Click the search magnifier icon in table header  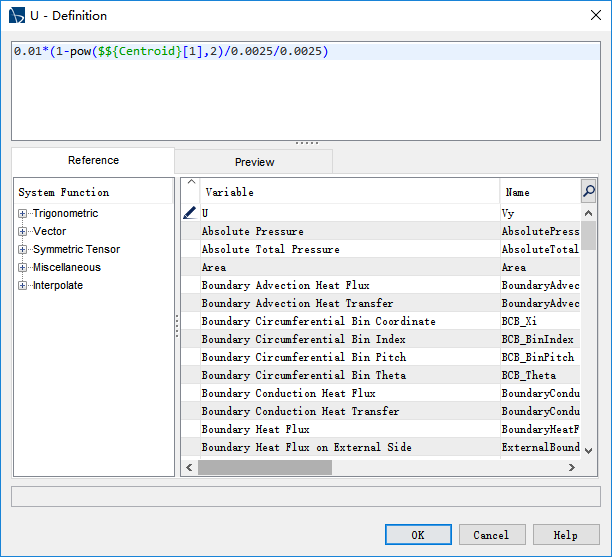[589, 191]
